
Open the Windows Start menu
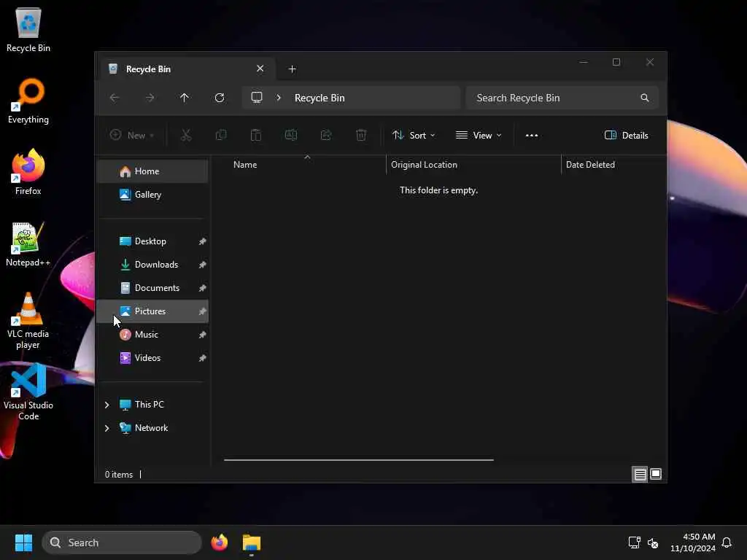(x=23, y=542)
